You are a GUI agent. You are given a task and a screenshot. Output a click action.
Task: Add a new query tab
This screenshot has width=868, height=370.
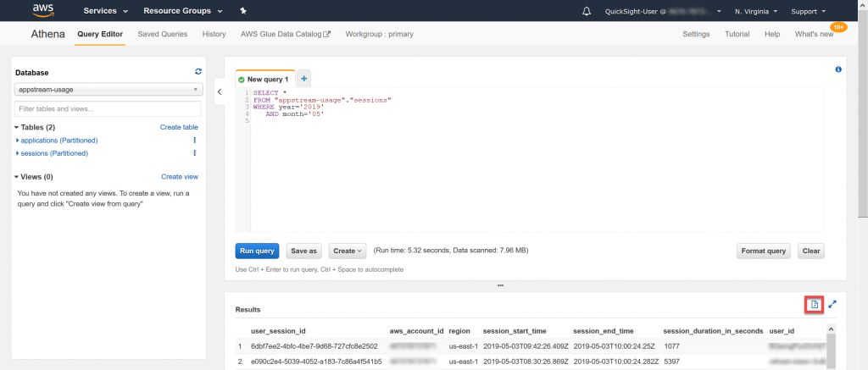click(304, 79)
